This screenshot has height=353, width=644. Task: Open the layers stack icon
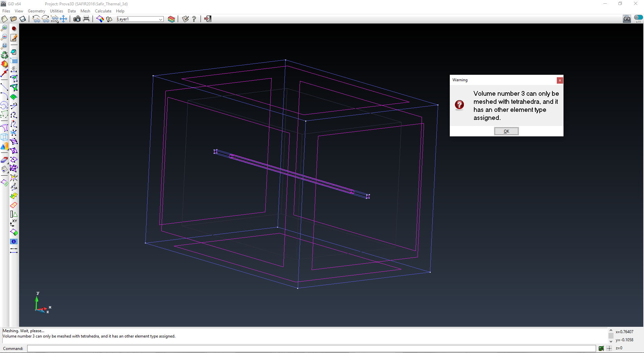click(171, 19)
